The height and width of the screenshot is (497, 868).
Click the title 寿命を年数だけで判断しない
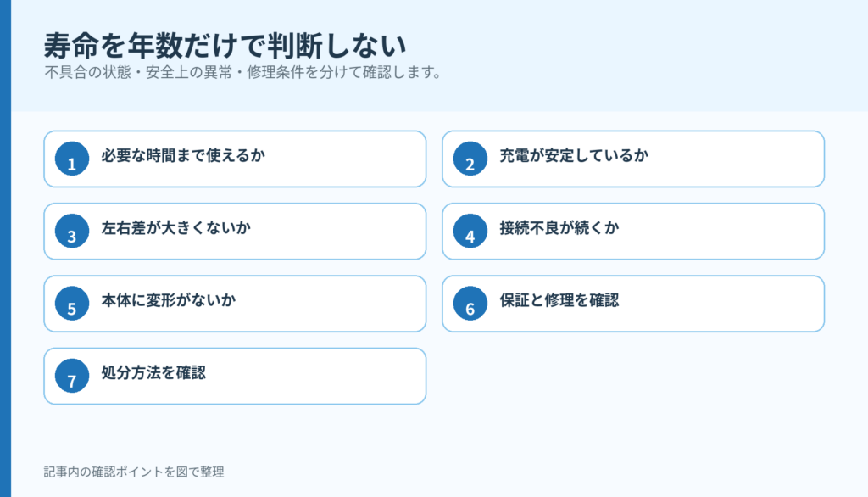pos(225,46)
